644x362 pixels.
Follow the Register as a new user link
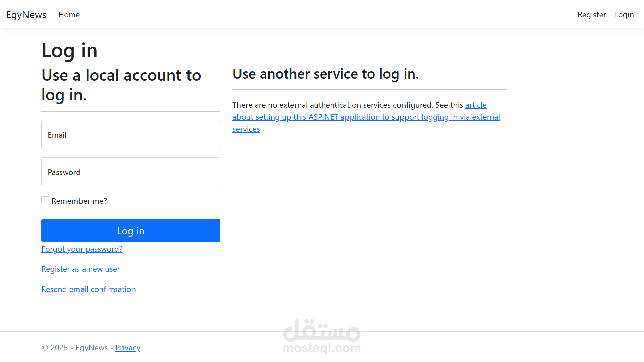[80, 269]
